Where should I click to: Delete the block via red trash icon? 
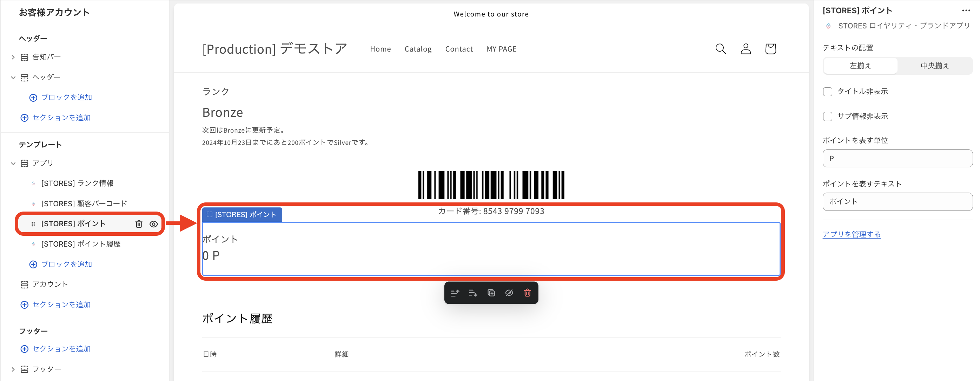(x=528, y=293)
